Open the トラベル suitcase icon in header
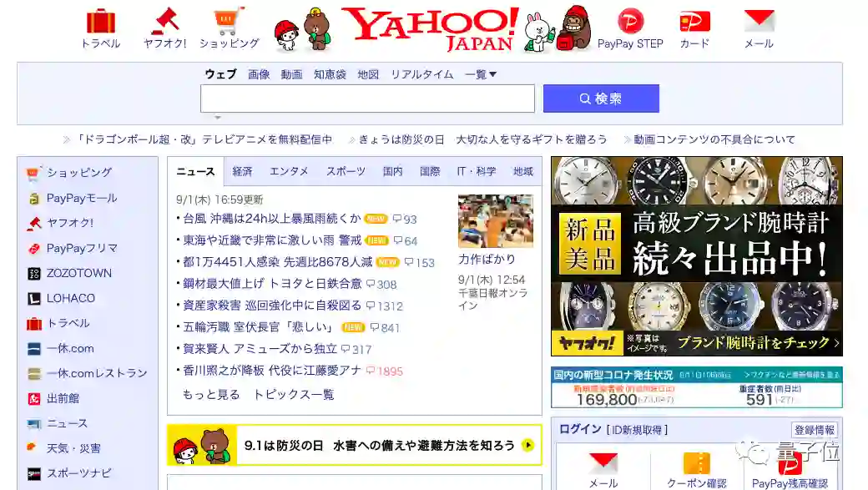The width and height of the screenshot is (868, 490). [101, 23]
